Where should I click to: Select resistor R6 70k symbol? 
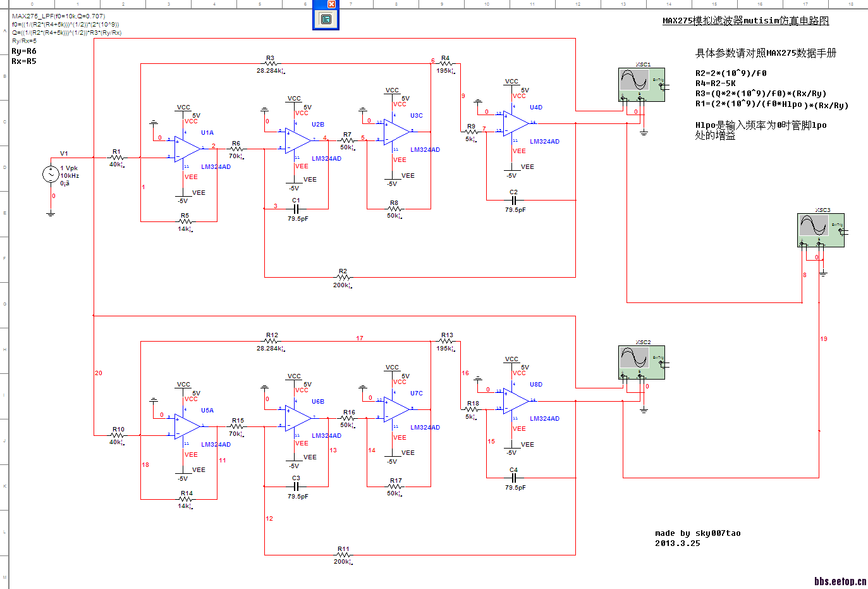click(x=236, y=149)
